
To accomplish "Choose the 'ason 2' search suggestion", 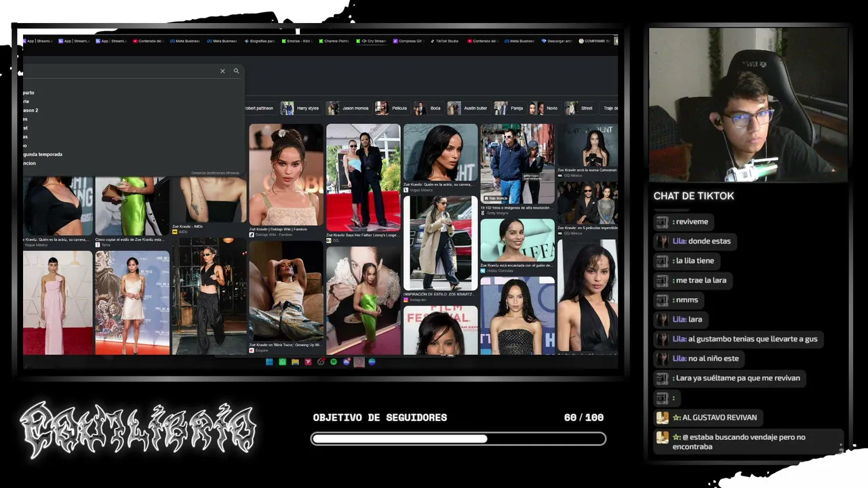I will click(x=30, y=110).
